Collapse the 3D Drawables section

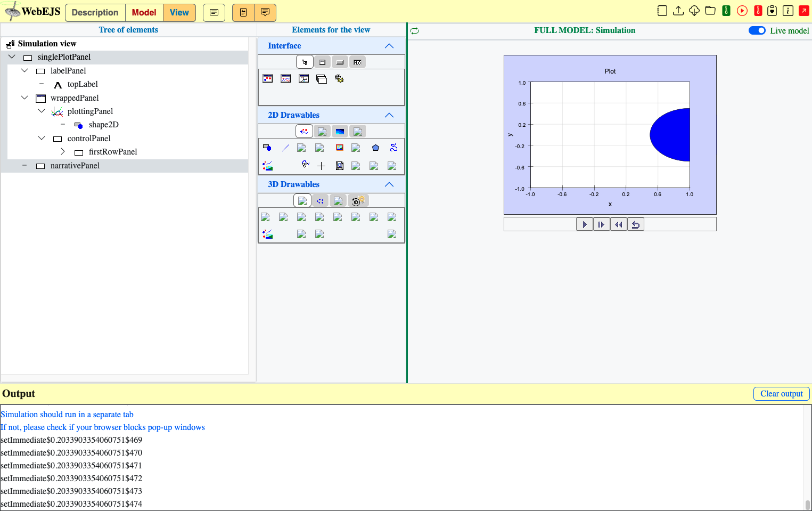coord(389,184)
